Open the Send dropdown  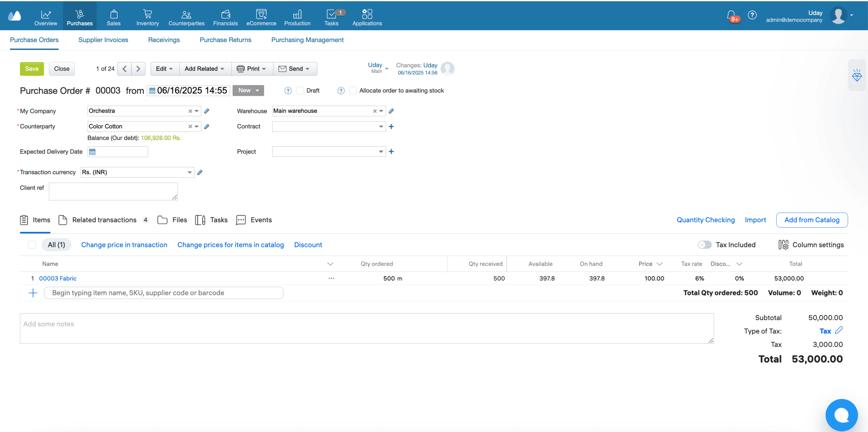295,69
